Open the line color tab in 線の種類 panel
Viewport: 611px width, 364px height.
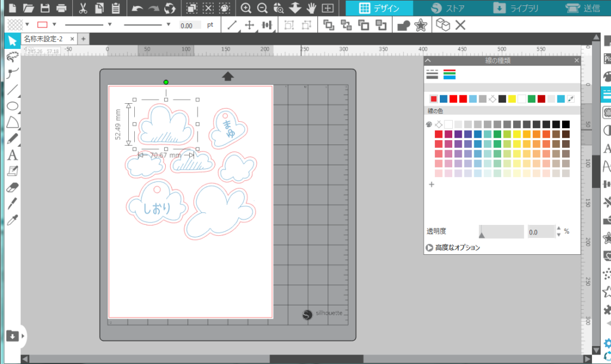click(x=449, y=74)
